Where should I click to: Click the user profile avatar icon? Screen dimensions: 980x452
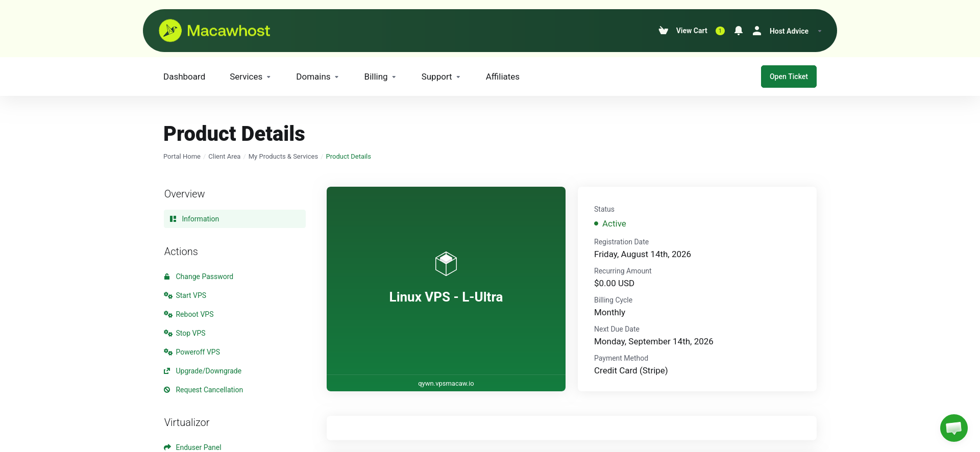[757, 31]
